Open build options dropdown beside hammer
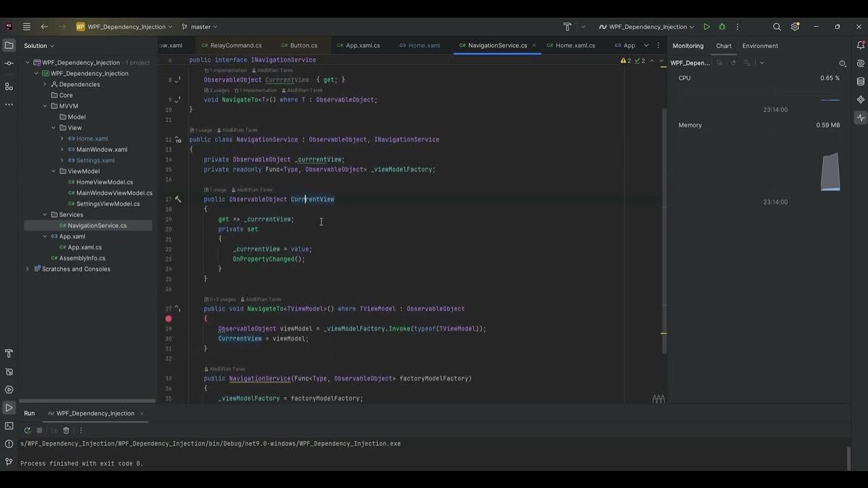868x488 pixels. 583,26
